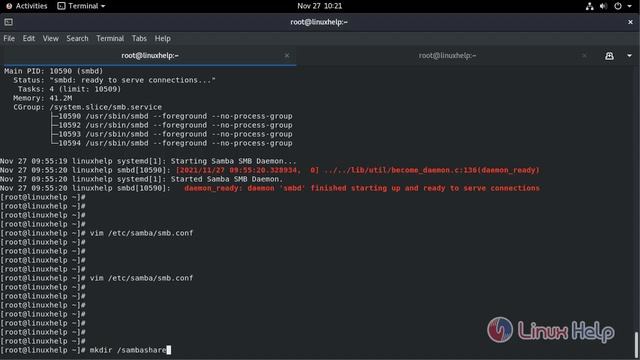
Task: Click the 'Main PID: 10590 (smbd)' line
Action: tap(53, 71)
